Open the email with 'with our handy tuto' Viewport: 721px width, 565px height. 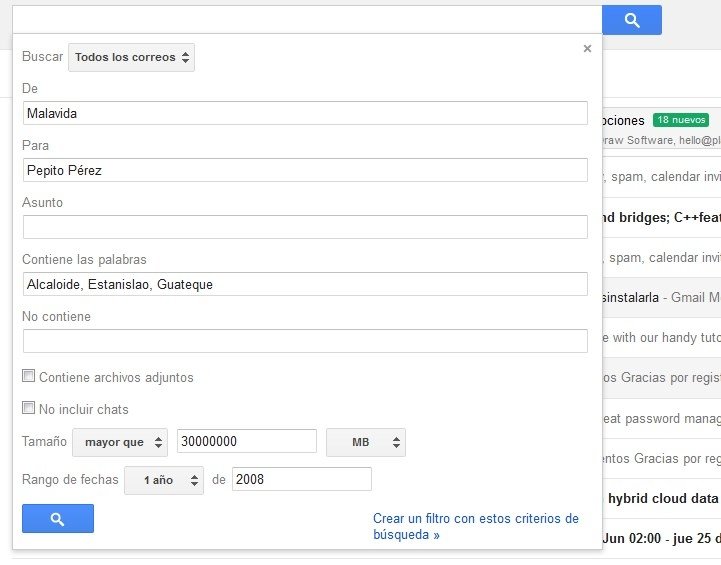click(x=662, y=338)
